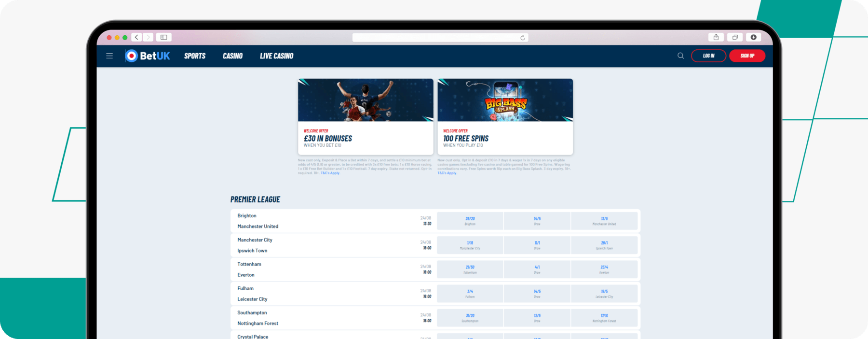
Task: Open Leicester City team name in fixtures
Action: click(252, 299)
